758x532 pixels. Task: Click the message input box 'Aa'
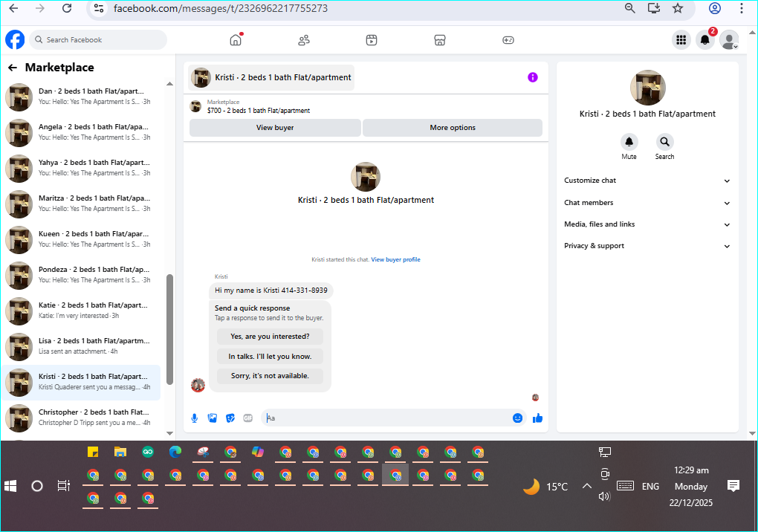(386, 418)
